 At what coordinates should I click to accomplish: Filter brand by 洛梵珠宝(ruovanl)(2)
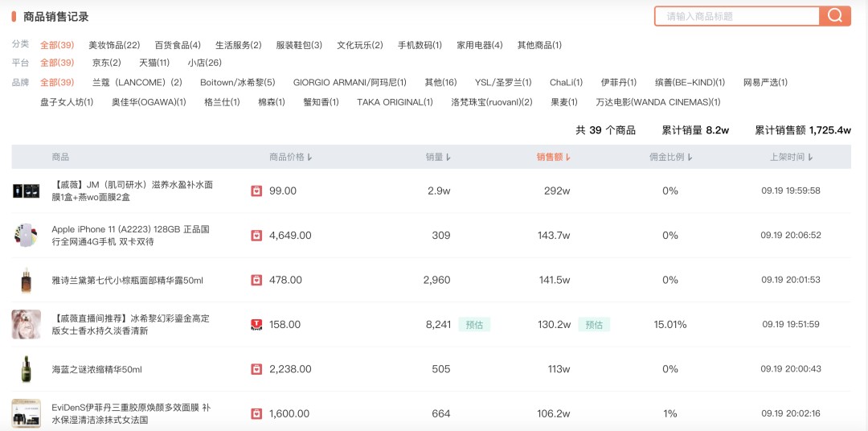[492, 102]
